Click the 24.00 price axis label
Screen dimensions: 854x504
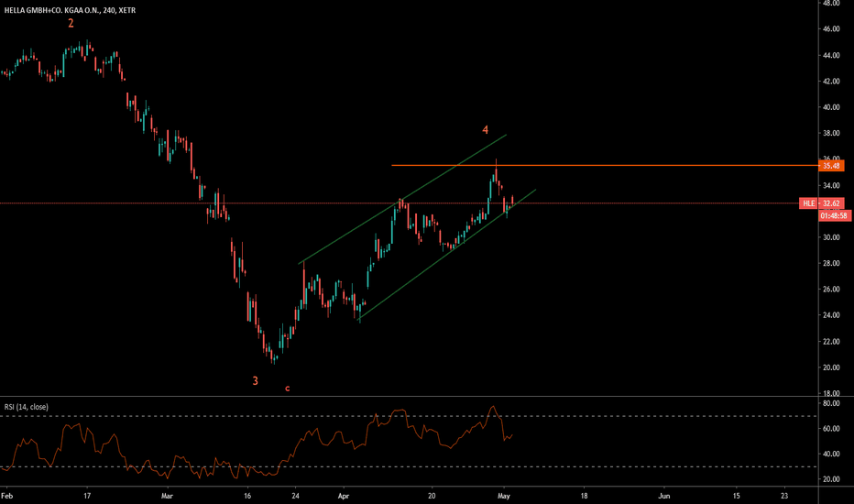click(831, 315)
